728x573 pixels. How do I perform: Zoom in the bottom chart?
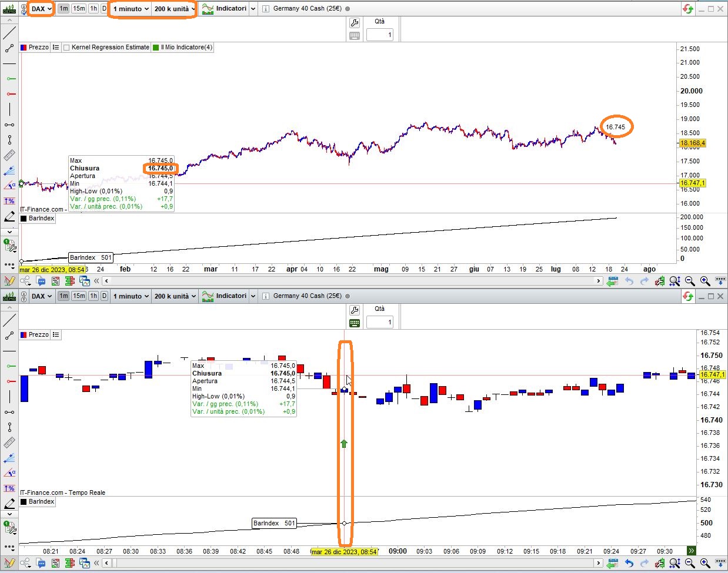705,563
